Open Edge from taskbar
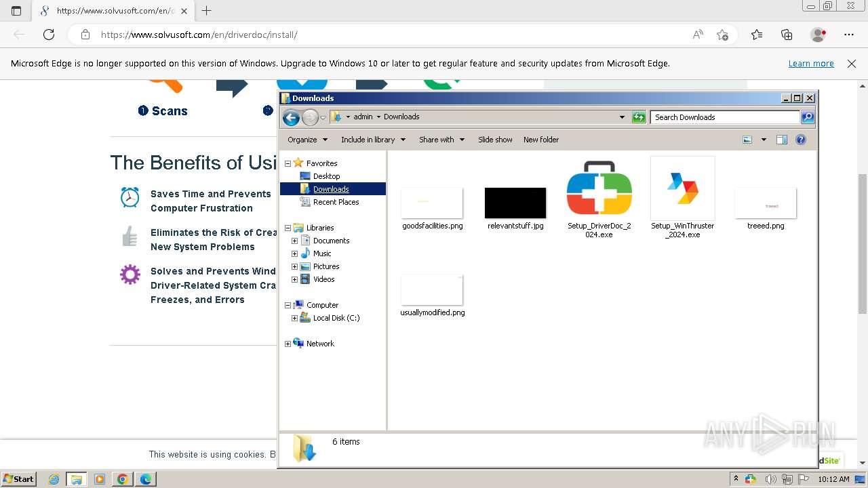Screen dimensions: 868x488 (146, 479)
